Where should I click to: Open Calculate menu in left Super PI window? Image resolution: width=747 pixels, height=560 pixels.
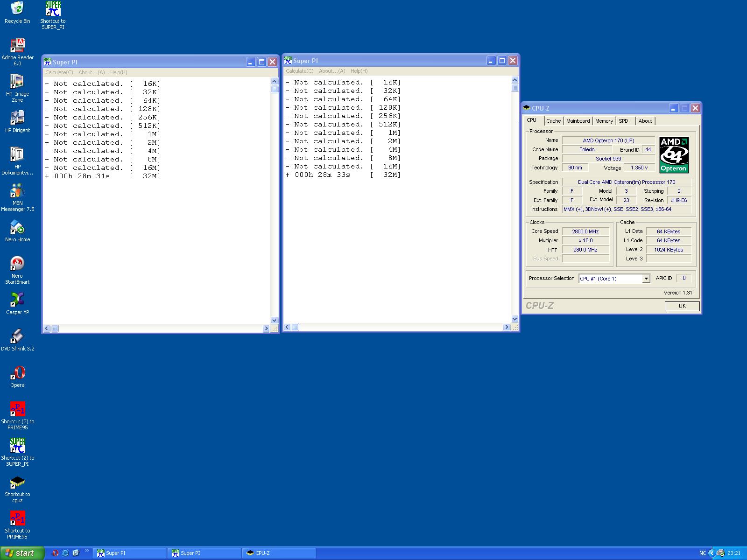click(59, 72)
